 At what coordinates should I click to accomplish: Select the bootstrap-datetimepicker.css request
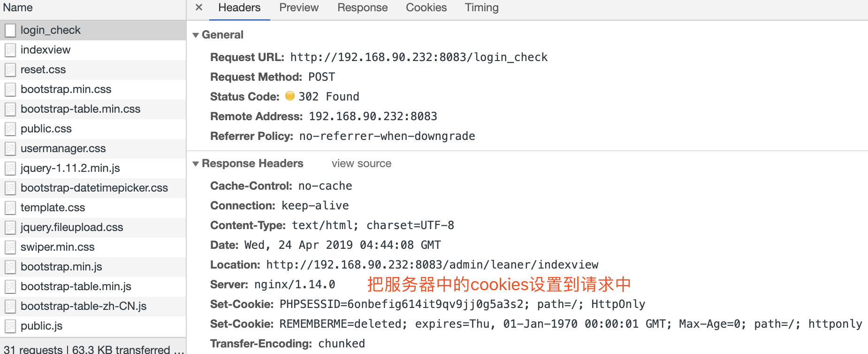click(94, 188)
